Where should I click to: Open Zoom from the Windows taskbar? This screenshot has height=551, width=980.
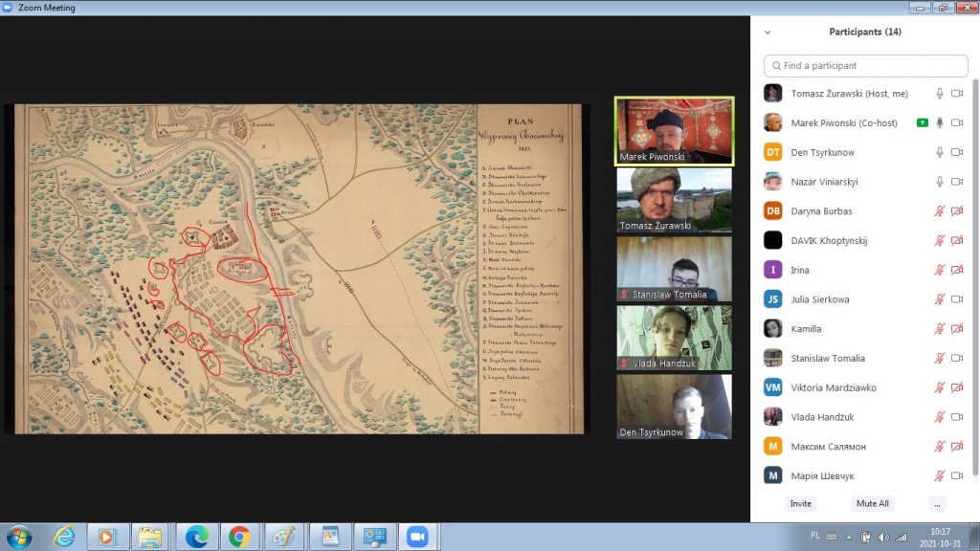416,536
